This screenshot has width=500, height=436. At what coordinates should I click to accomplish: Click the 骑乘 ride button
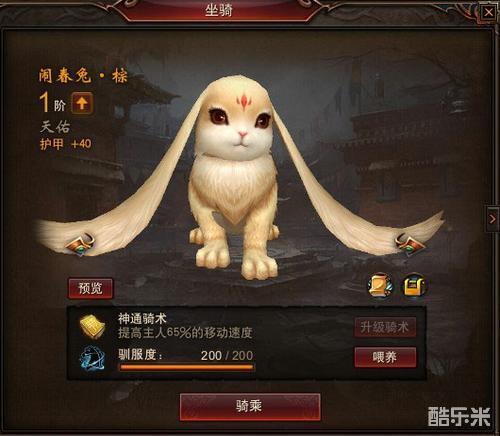point(250,406)
